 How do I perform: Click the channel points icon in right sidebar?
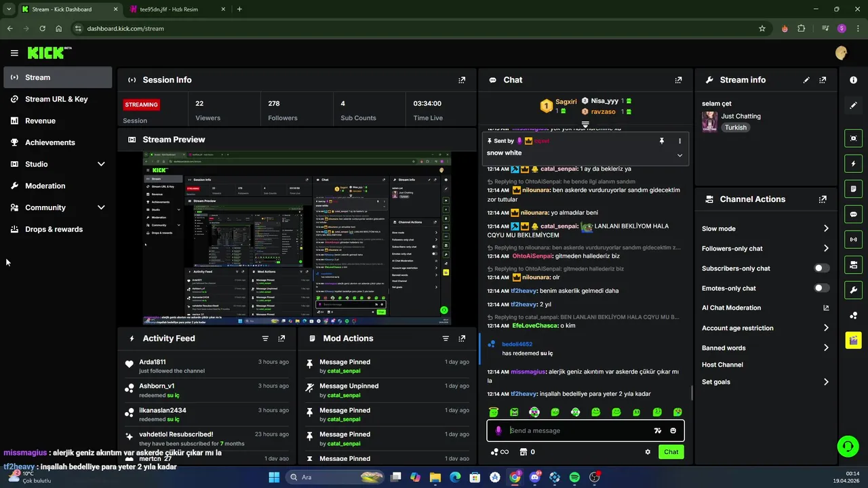point(853,316)
